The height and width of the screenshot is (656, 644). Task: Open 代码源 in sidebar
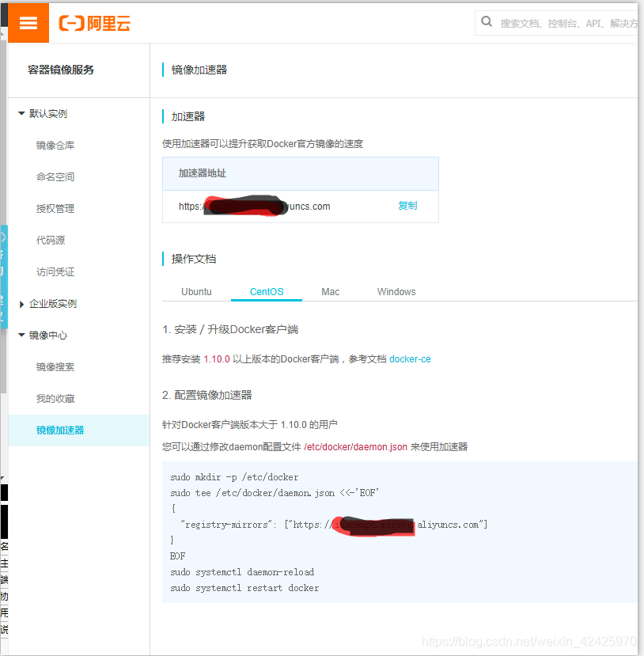[51, 240]
